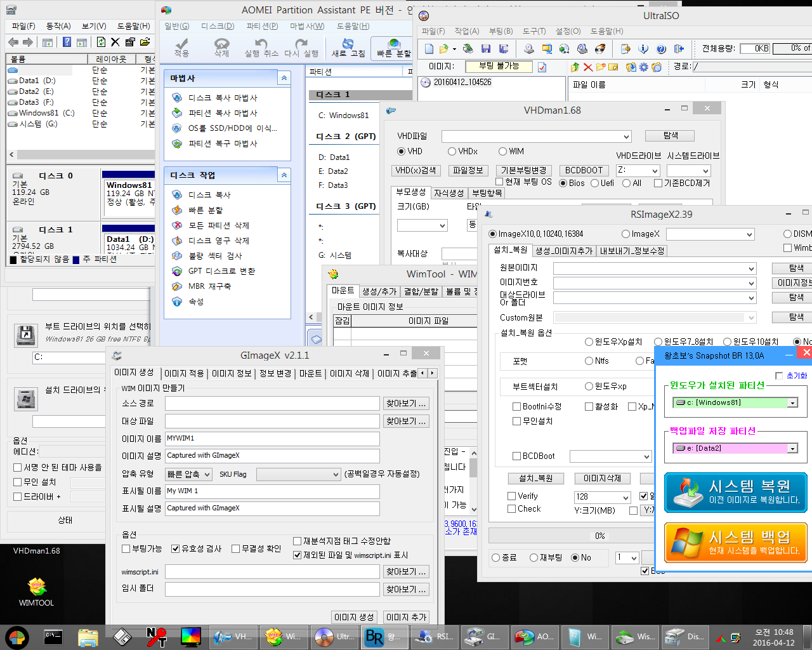812x650 pixels.
Task: Open 압축 유형 (빠른 압축) dropdown
Action: click(188, 474)
